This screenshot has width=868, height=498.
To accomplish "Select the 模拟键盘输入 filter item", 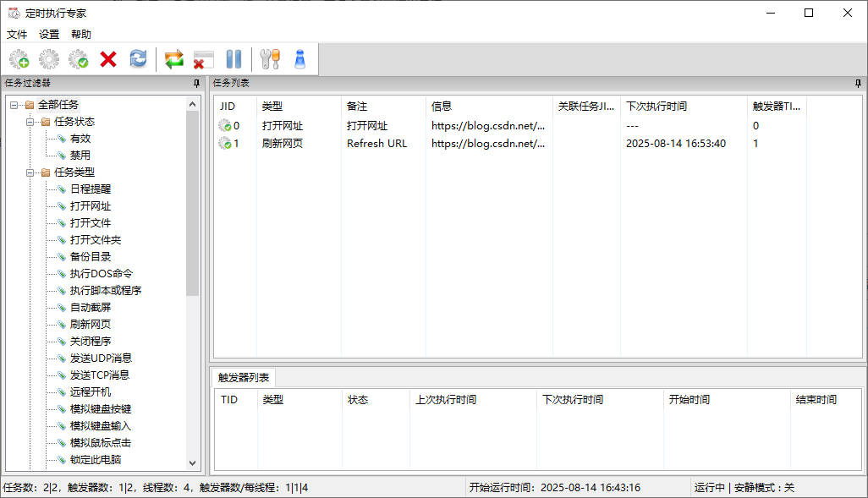I will (101, 426).
